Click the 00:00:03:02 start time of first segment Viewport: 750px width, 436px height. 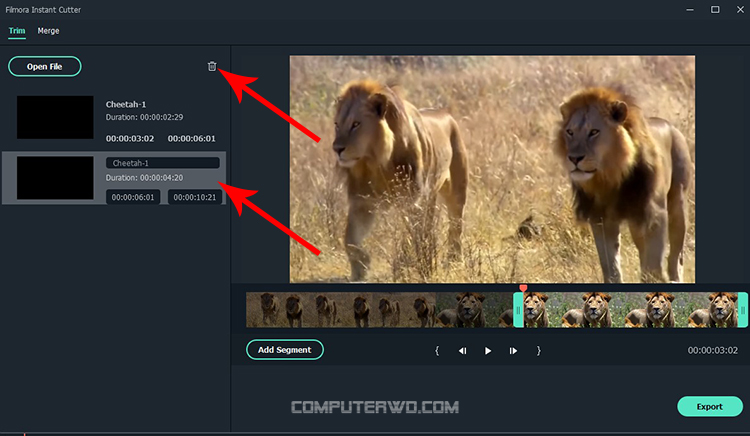click(130, 139)
